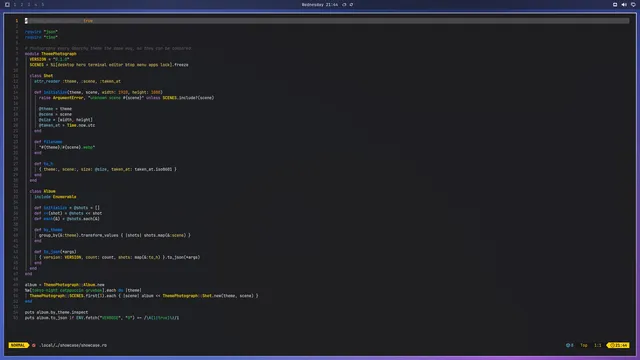Click the diagnostics count icon in statusline
This screenshot has height=360, width=640.
(569, 345)
